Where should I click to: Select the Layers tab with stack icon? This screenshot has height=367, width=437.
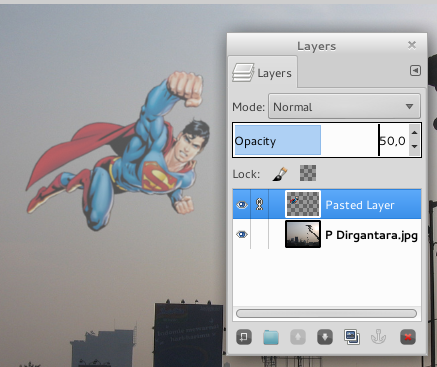(x=263, y=73)
